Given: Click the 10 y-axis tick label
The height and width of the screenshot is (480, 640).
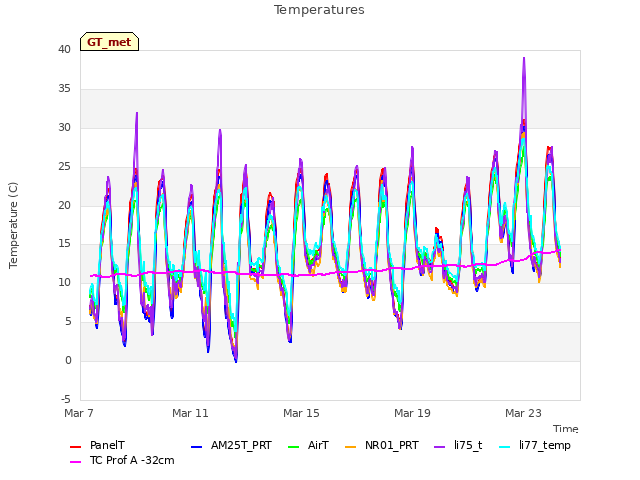Looking at the screenshot, I should pos(64,282).
